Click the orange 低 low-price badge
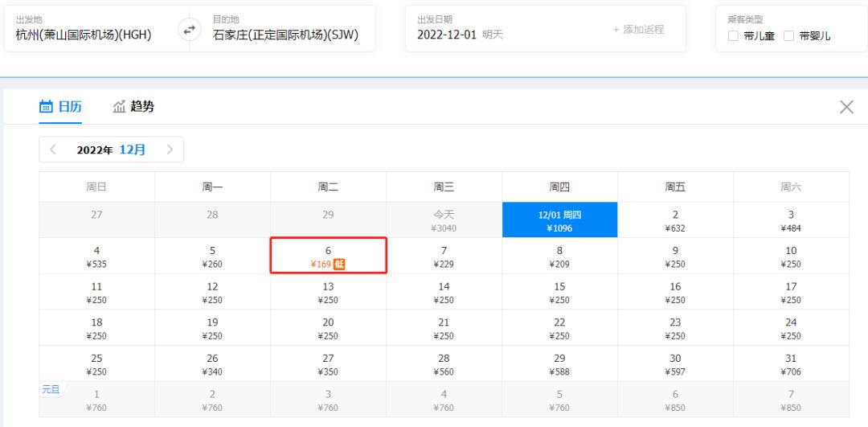 pos(339,265)
